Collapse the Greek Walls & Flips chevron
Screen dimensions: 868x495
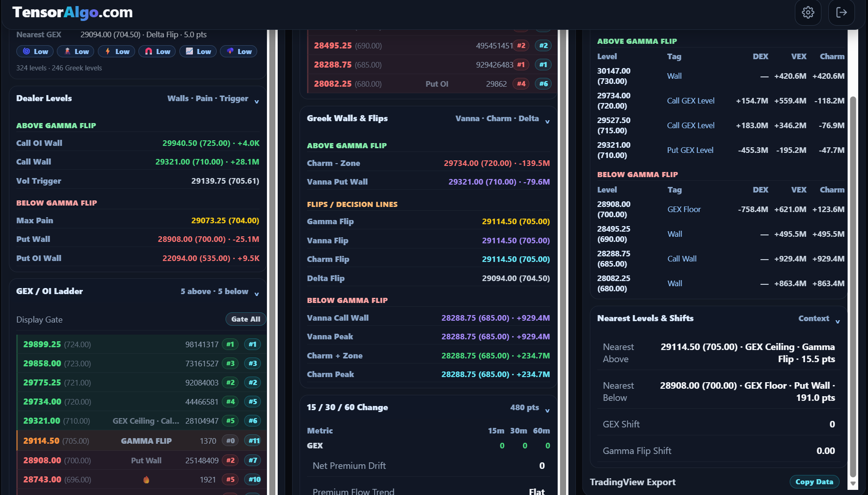[x=547, y=121]
